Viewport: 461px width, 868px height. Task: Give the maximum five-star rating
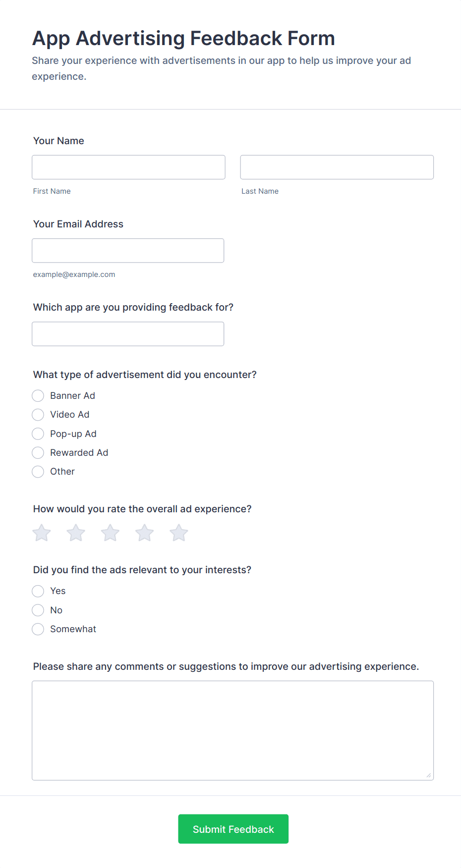[178, 533]
